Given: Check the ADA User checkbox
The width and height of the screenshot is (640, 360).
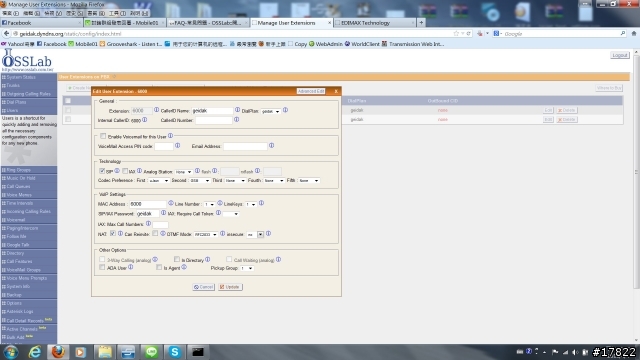Looking at the screenshot, I should coord(102,267).
